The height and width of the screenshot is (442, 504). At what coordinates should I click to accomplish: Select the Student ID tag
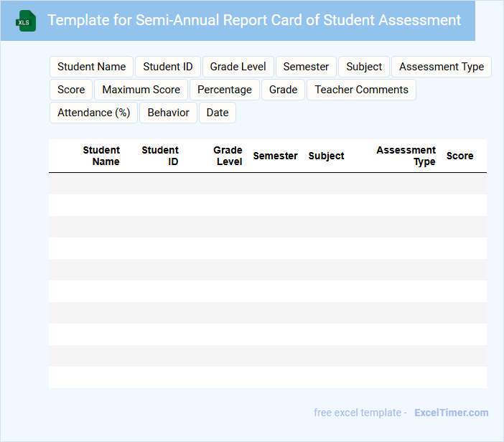tap(168, 67)
